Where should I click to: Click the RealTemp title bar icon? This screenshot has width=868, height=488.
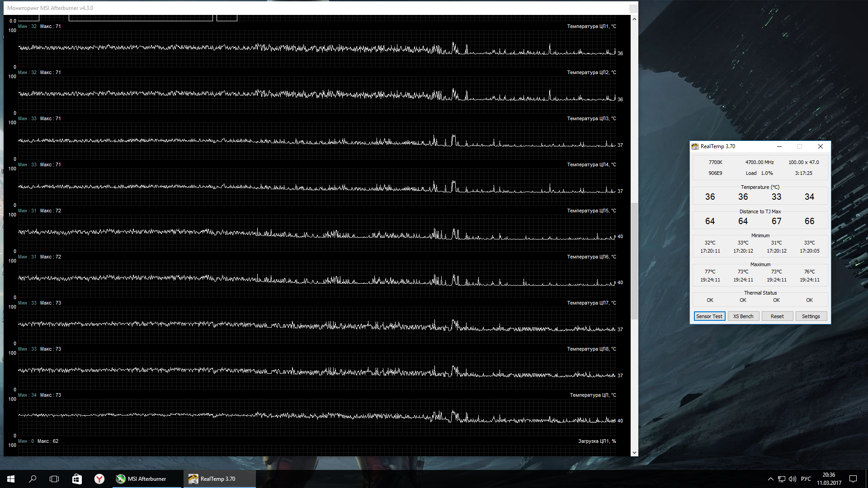(x=695, y=146)
